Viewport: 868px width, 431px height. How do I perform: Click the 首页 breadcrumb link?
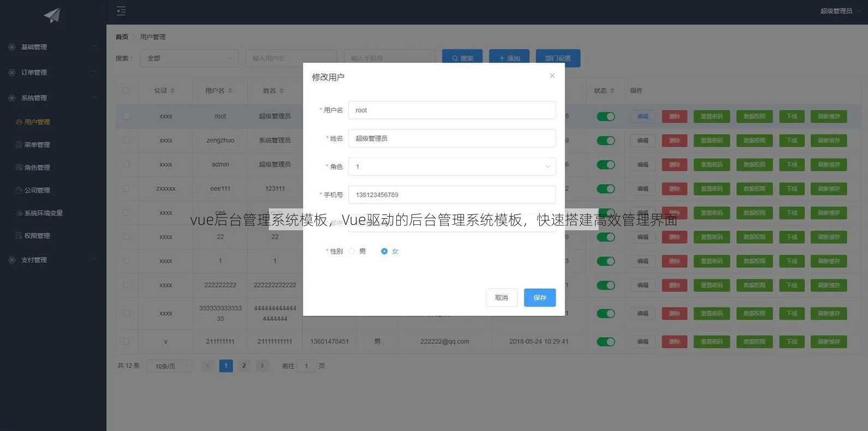(x=122, y=37)
